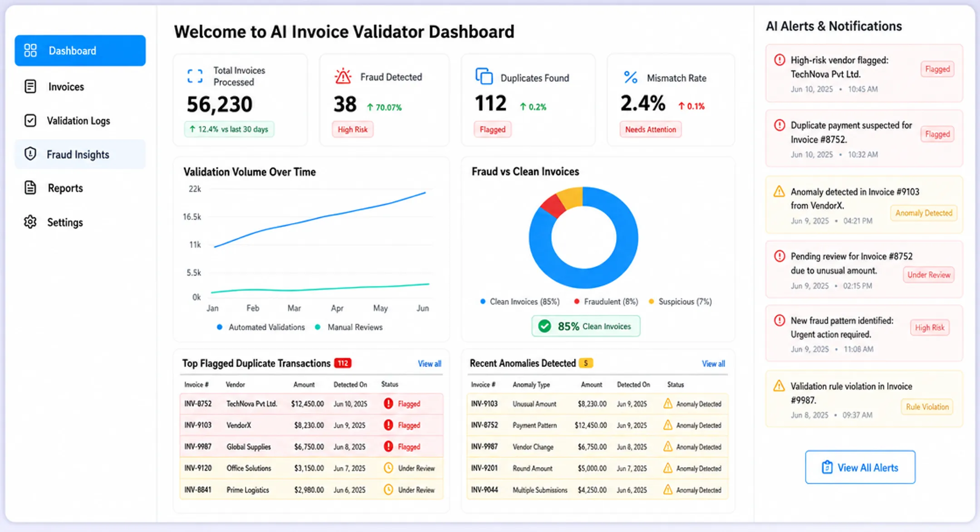
Task: Click Status header in Duplicate Transactions table
Action: click(390, 384)
